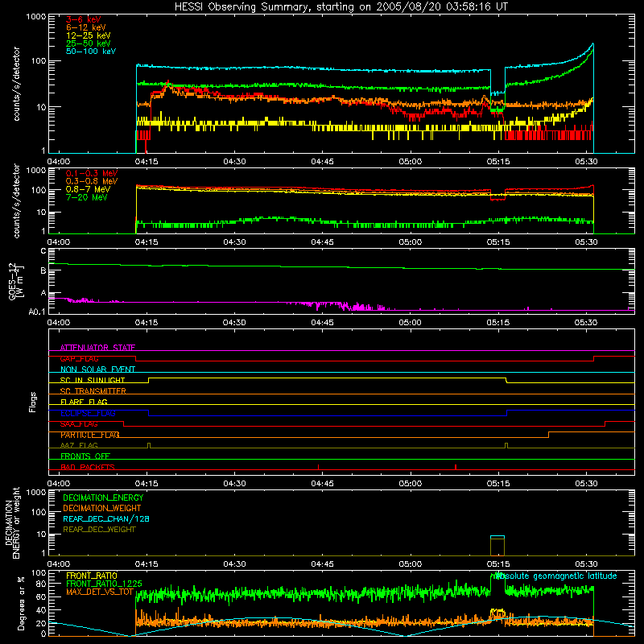Click the 'C' tick label on GOES plot
Viewport: 644px width, 644px height.
pyautogui.click(x=43, y=250)
